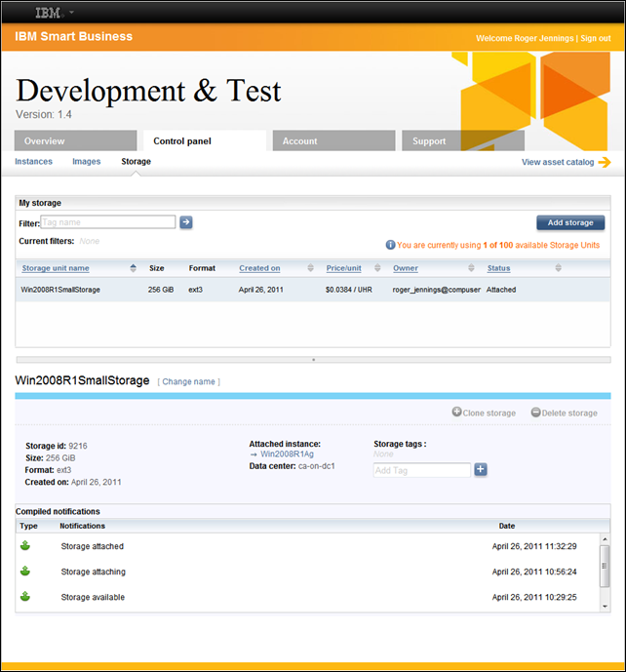
Task: Click the Change name link
Action: (188, 382)
